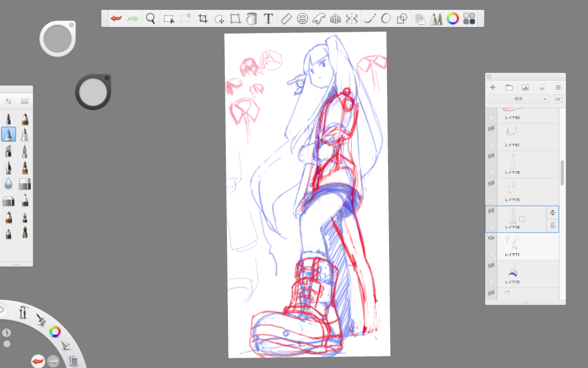The height and width of the screenshot is (368, 588).
Task: Choose the rectangular selection tool
Action: (x=169, y=19)
